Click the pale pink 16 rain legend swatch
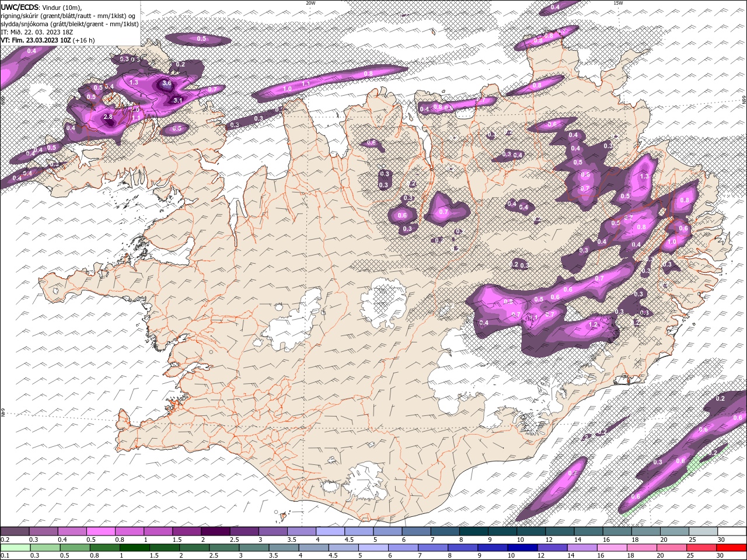The image size is (747, 560). pyautogui.click(x=612, y=547)
